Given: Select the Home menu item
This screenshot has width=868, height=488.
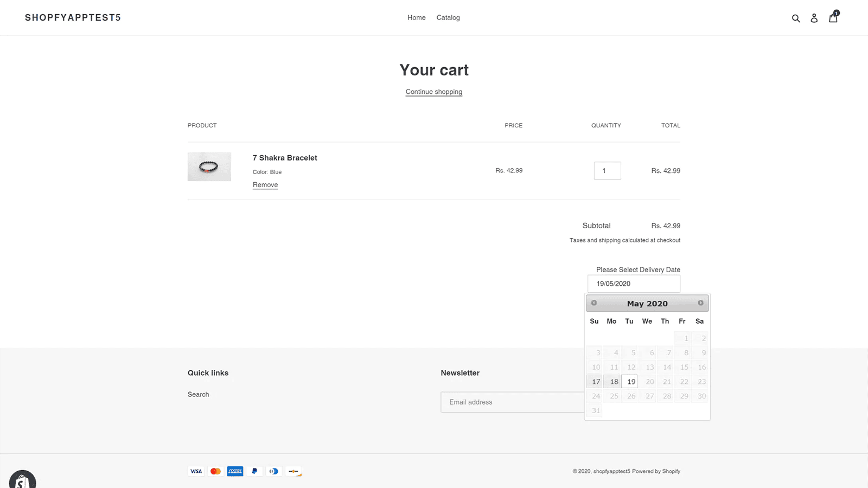Looking at the screenshot, I should pos(416,17).
